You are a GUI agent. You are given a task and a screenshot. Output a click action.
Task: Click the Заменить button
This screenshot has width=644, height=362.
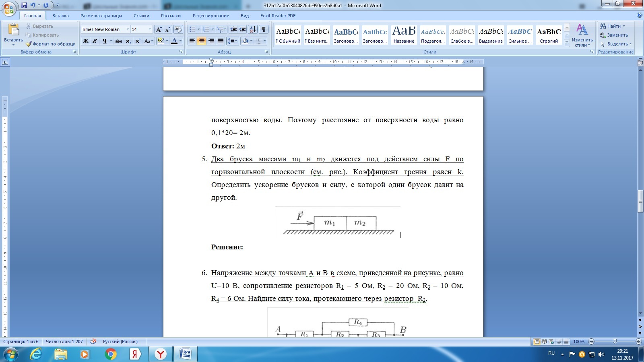pyautogui.click(x=614, y=35)
